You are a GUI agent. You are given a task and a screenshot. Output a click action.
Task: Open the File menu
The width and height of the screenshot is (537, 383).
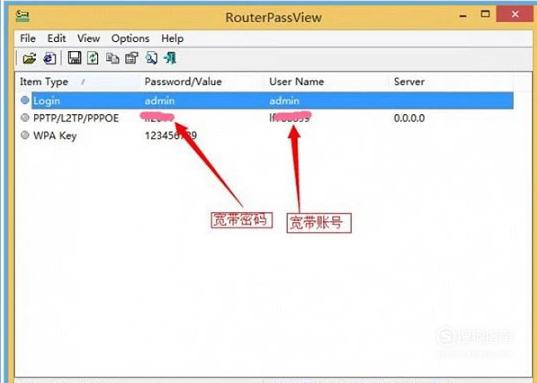(x=28, y=38)
